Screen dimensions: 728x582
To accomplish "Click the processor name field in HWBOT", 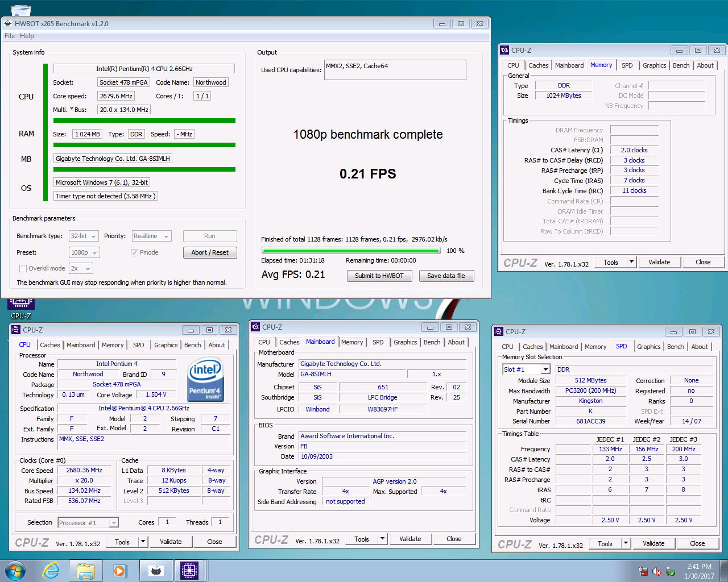I will point(144,69).
